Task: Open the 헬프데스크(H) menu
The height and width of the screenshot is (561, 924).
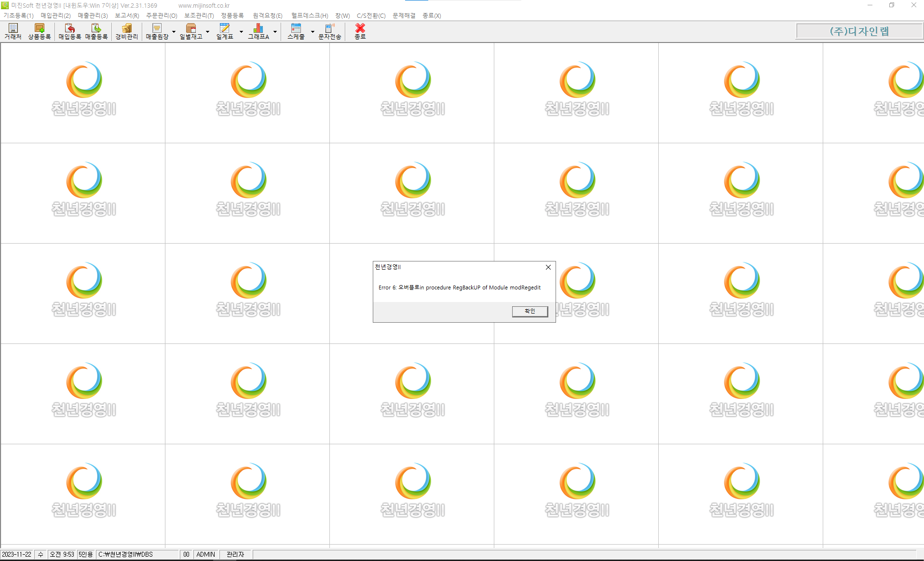Action: [310, 15]
